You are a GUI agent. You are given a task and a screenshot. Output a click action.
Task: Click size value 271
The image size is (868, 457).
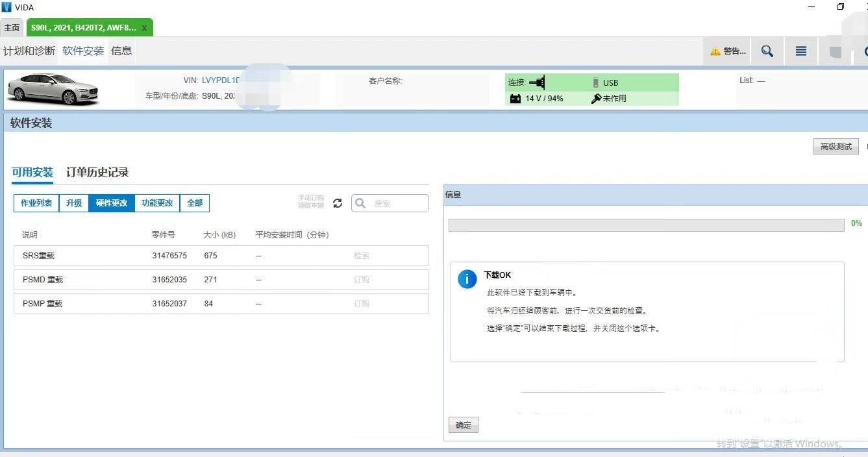210,280
